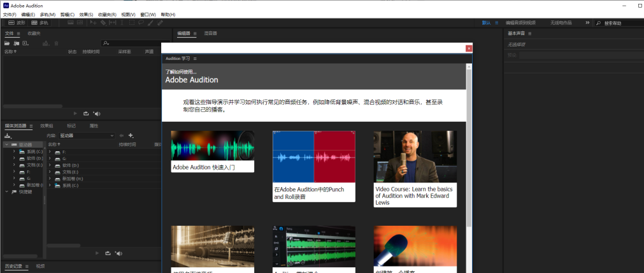
Task: Expand 软件 (D:) in left tree
Action: pyautogui.click(x=14, y=158)
